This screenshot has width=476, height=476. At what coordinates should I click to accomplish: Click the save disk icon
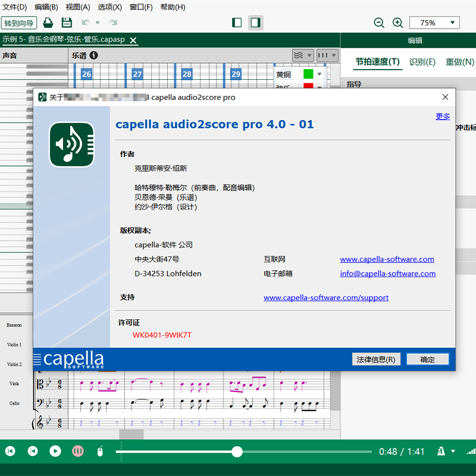coord(67,23)
